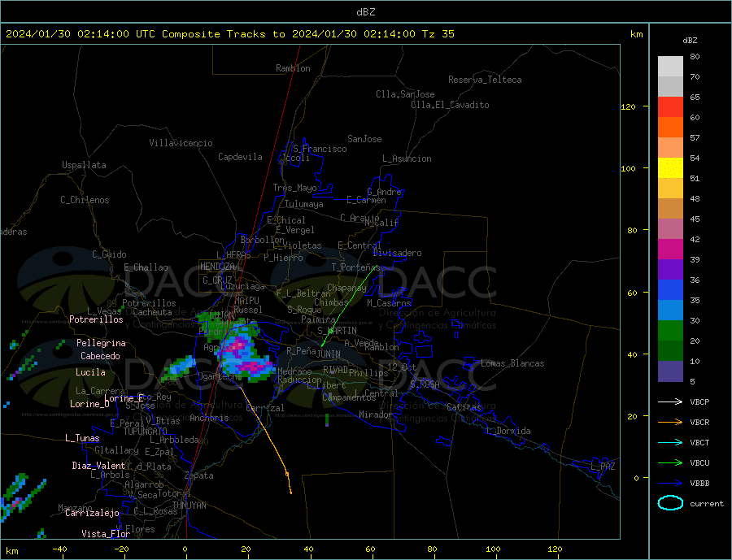Click the TUNUYAN map label
The width and height of the screenshot is (732, 560).
pos(189,506)
